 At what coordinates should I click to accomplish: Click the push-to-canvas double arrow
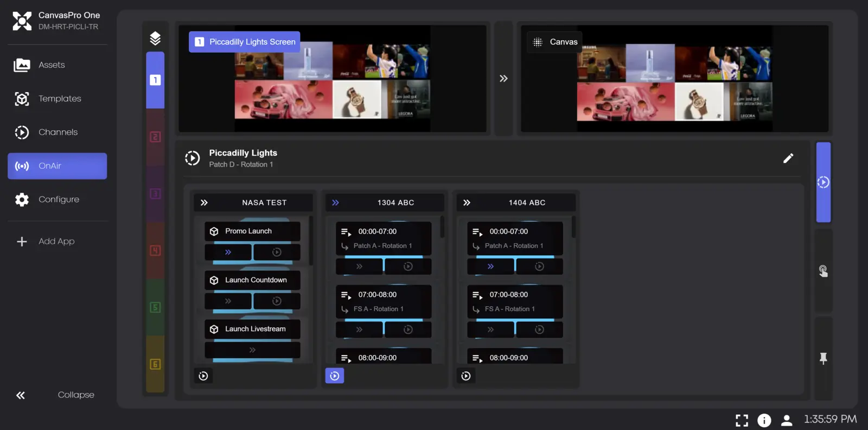(x=503, y=79)
